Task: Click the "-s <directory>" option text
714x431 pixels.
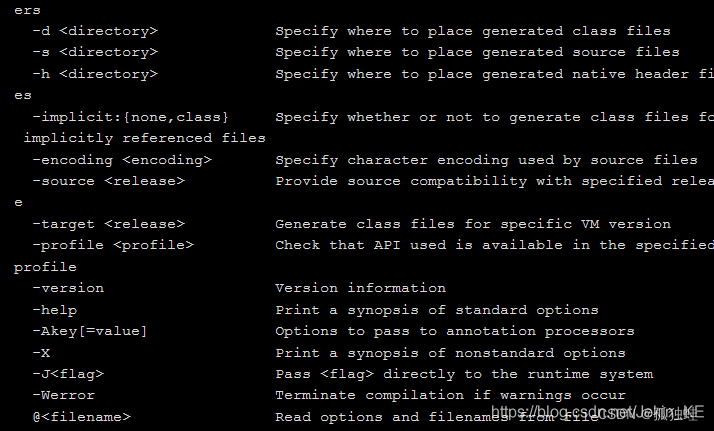Action: click(94, 52)
